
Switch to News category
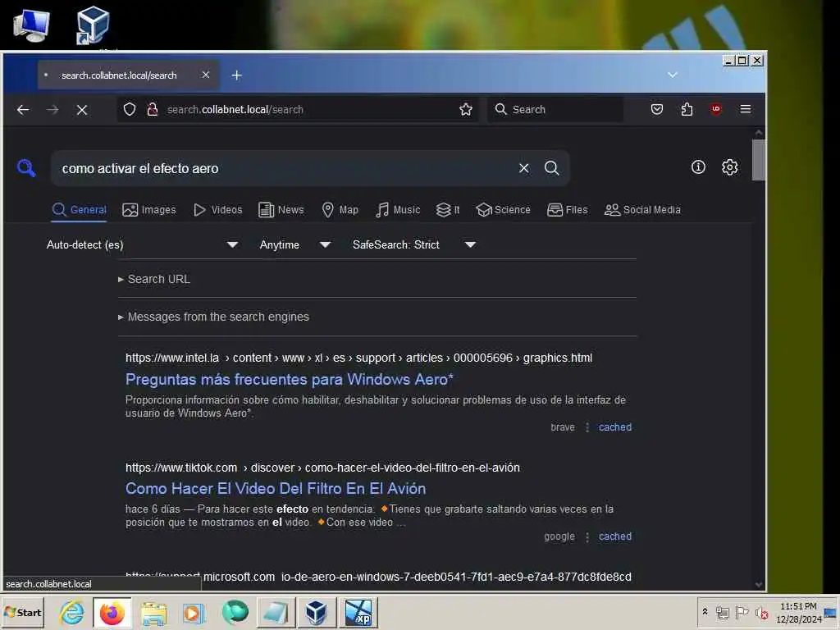tap(281, 209)
